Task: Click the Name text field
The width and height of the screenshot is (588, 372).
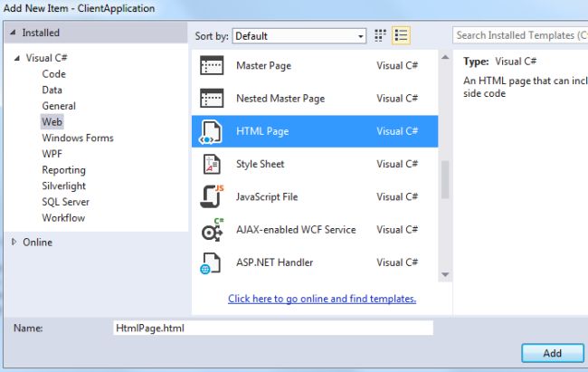Action: 272,329
